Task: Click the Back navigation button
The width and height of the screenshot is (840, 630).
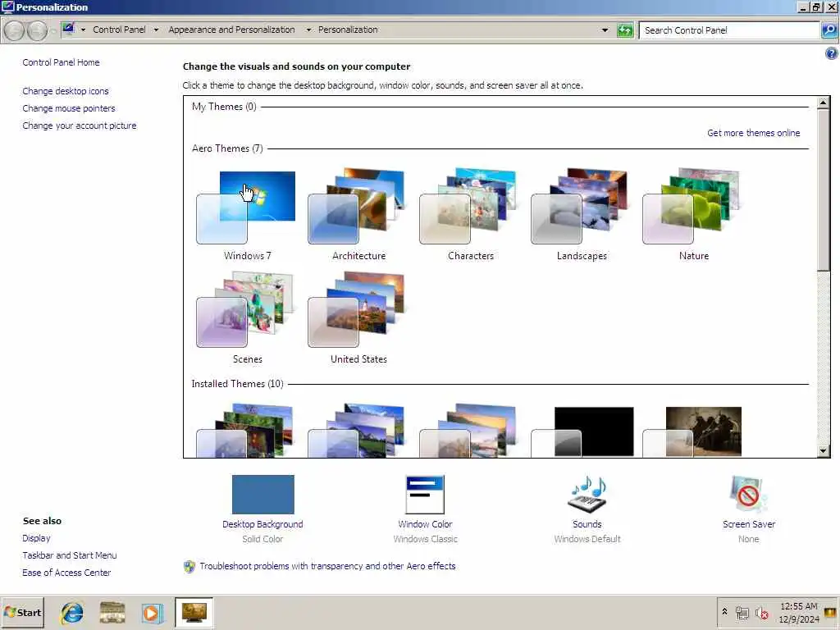Action: [x=15, y=30]
